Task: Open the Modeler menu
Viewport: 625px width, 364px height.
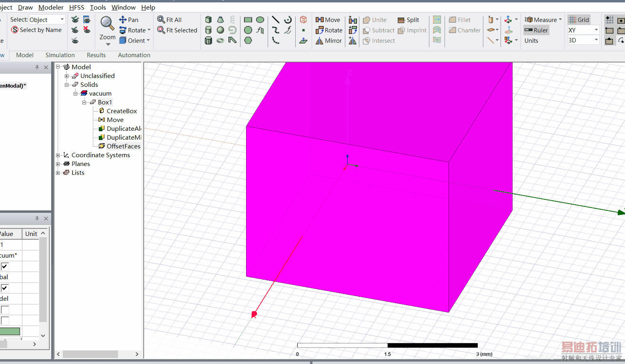Action: pos(51,7)
